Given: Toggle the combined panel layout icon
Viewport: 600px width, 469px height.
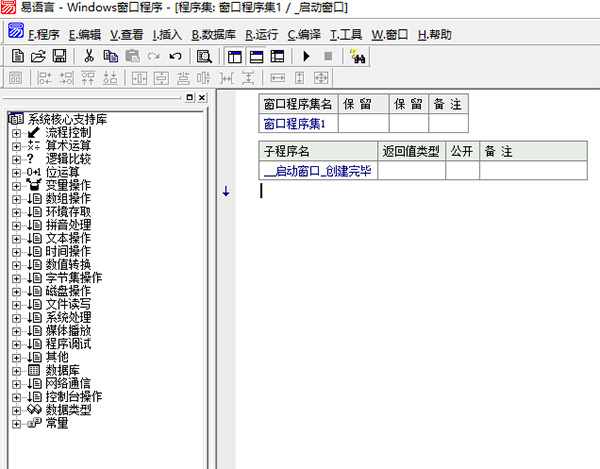Looking at the screenshot, I should (277, 57).
